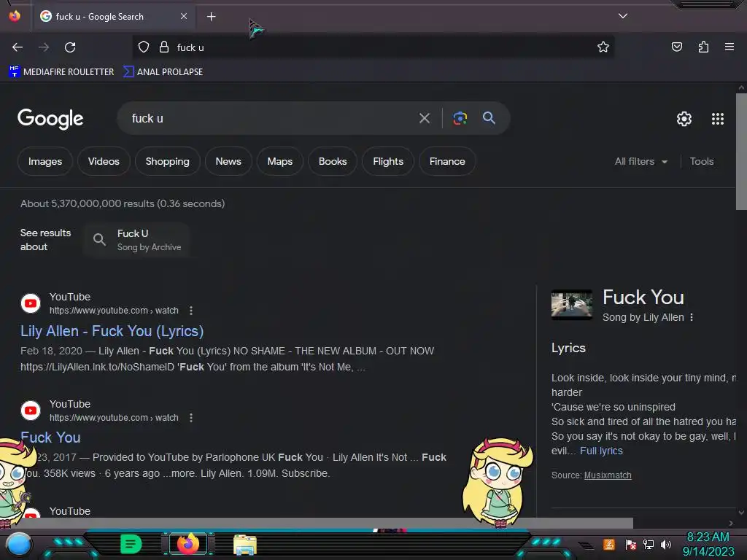Switch to the Images filter
This screenshot has width=747, height=560.
45,161
